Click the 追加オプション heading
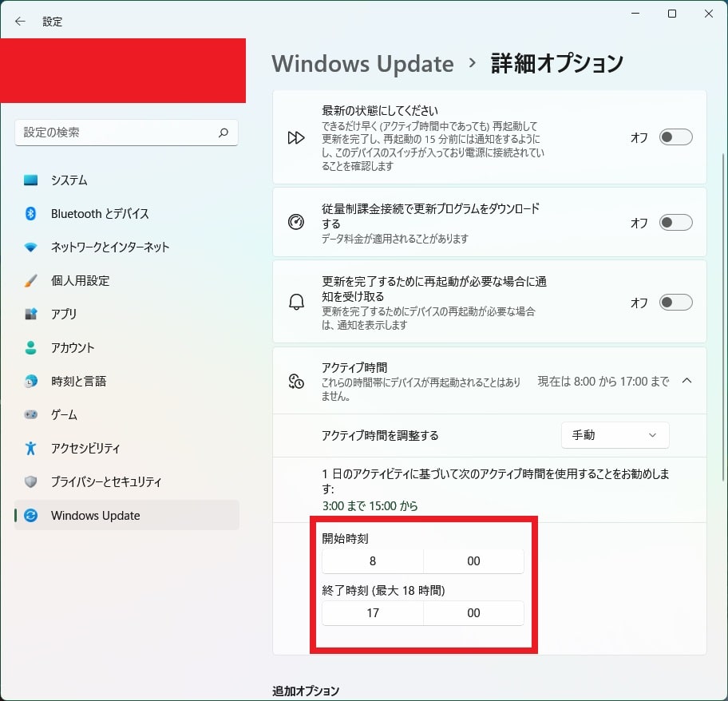Viewport: 728px width, 701px height. (x=306, y=691)
